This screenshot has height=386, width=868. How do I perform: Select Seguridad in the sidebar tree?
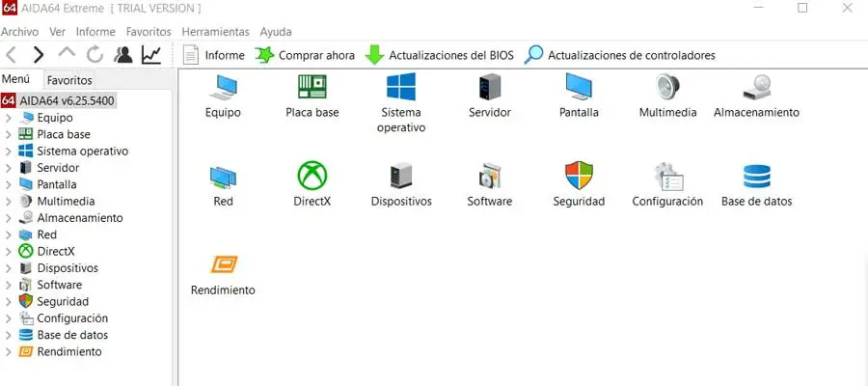coord(63,301)
